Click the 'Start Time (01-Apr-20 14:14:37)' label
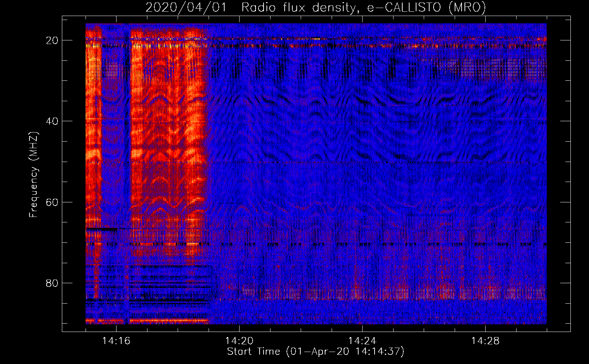The height and width of the screenshot is (364, 589). coord(316,352)
